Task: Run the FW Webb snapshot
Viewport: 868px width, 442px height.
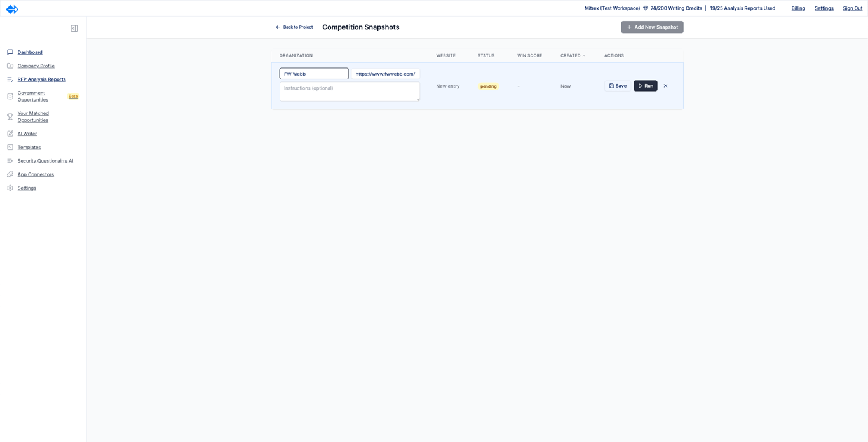Action: pos(646,86)
